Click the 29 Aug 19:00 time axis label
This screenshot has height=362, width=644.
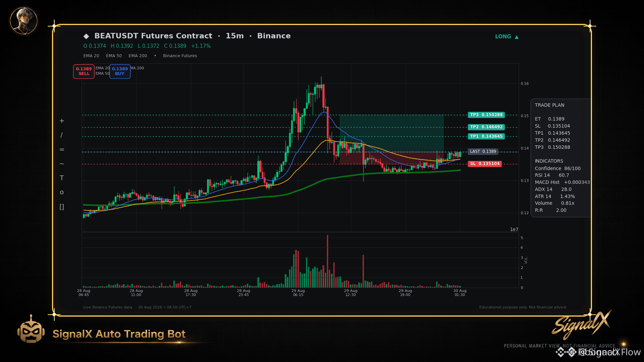(x=405, y=293)
